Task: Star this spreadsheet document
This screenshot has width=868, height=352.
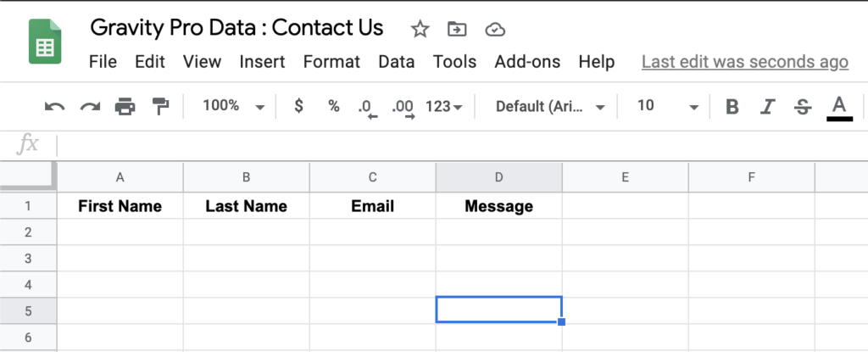Action: pos(420,30)
